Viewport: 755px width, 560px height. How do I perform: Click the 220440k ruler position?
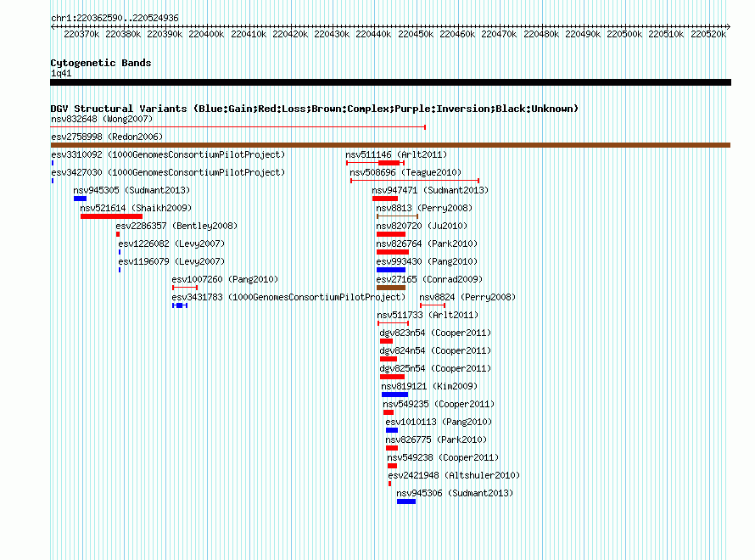[x=373, y=34]
